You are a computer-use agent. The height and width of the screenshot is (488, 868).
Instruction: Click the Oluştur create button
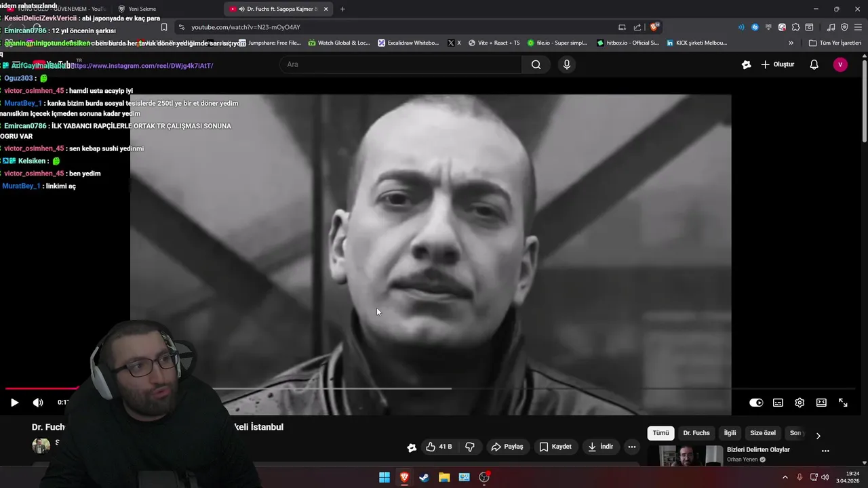[x=777, y=64]
